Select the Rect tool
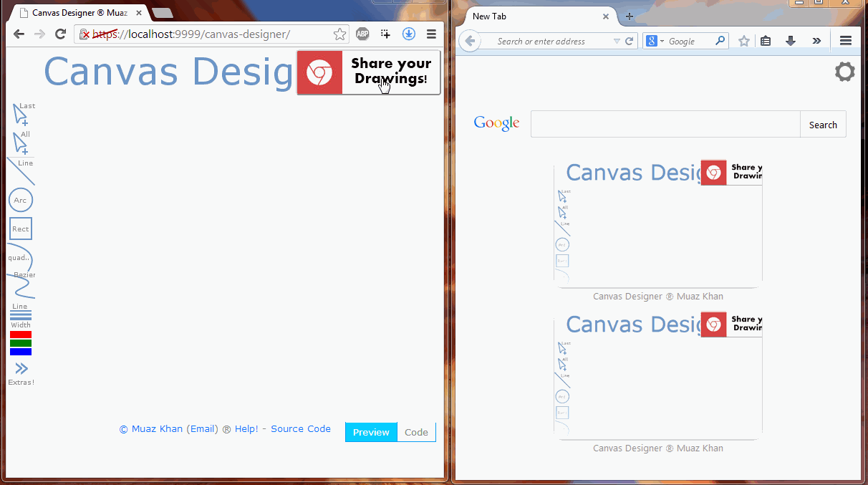The width and height of the screenshot is (868, 485). coord(20,229)
